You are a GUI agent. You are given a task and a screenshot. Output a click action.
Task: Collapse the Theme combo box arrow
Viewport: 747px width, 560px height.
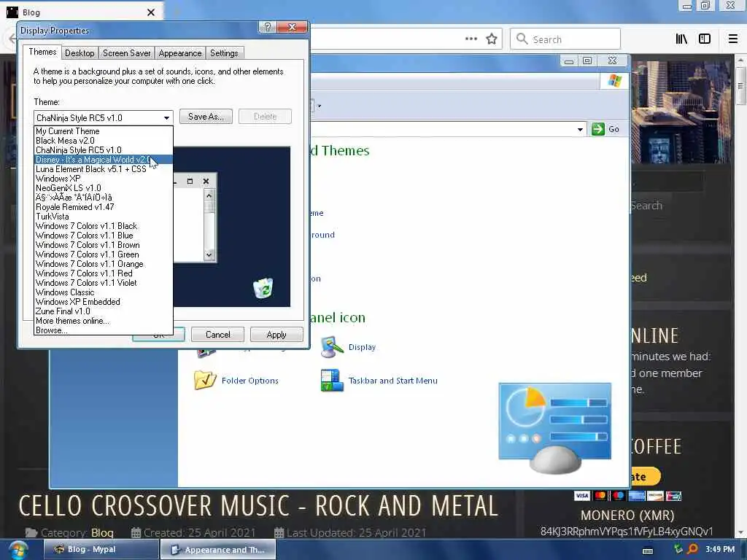point(166,117)
